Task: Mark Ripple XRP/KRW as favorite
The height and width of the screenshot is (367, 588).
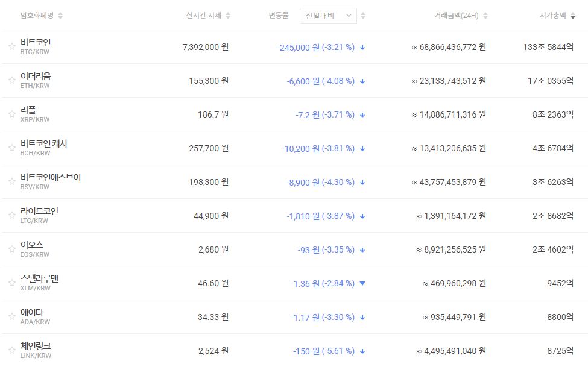Action: coord(11,114)
